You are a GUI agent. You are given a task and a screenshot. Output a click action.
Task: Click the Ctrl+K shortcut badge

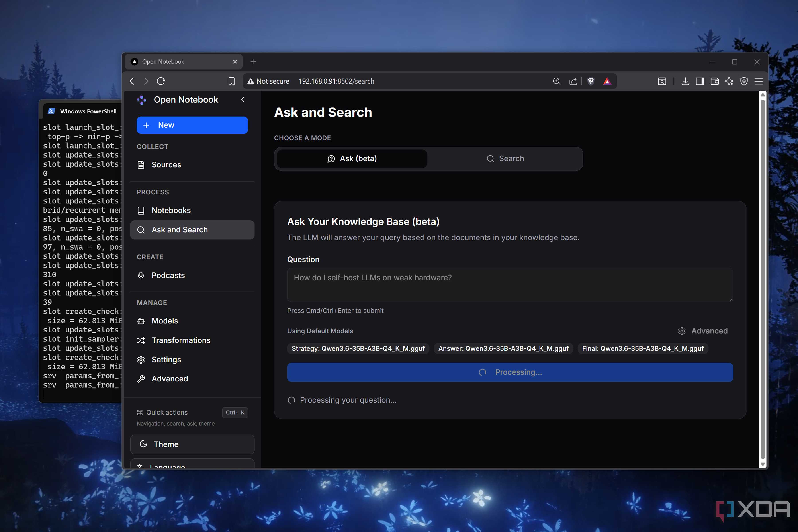click(x=235, y=413)
